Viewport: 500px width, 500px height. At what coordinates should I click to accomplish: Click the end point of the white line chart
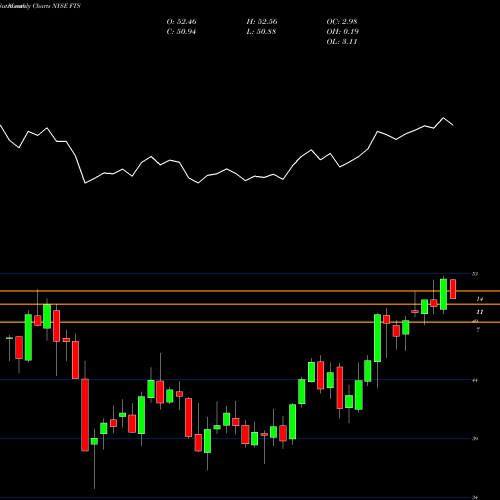[x=453, y=125]
